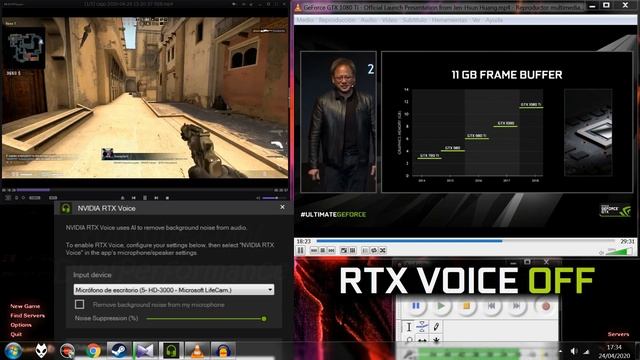Image resolution: width=640 pixels, height=360 pixels.
Task: Open the Ver menu in VLC
Action: point(476,20)
